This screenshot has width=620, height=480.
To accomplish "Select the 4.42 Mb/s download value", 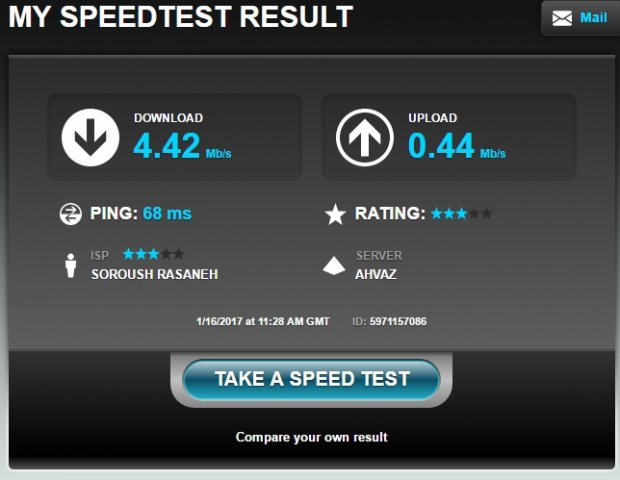I will (182, 146).
